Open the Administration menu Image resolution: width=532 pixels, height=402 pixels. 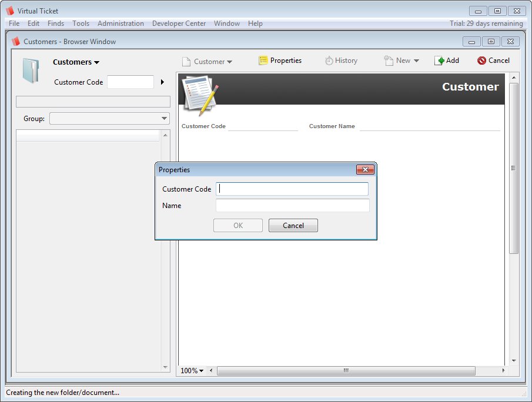point(121,24)
